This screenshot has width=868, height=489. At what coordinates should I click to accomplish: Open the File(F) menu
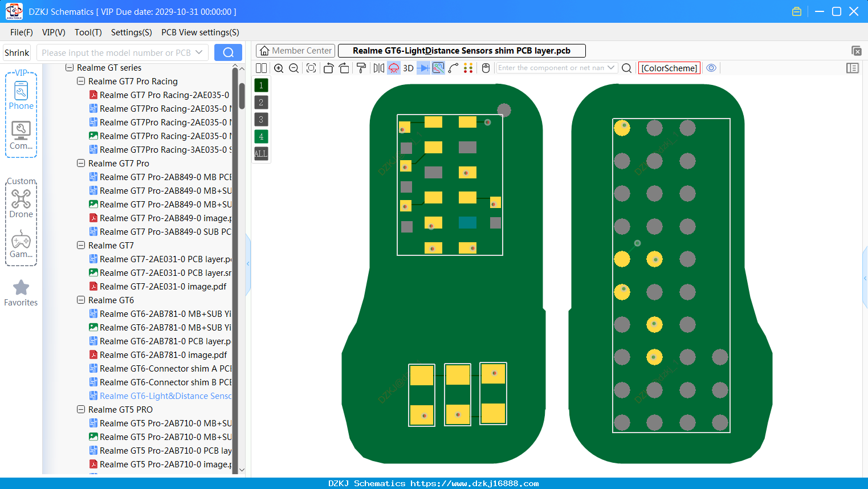[22, 32]
